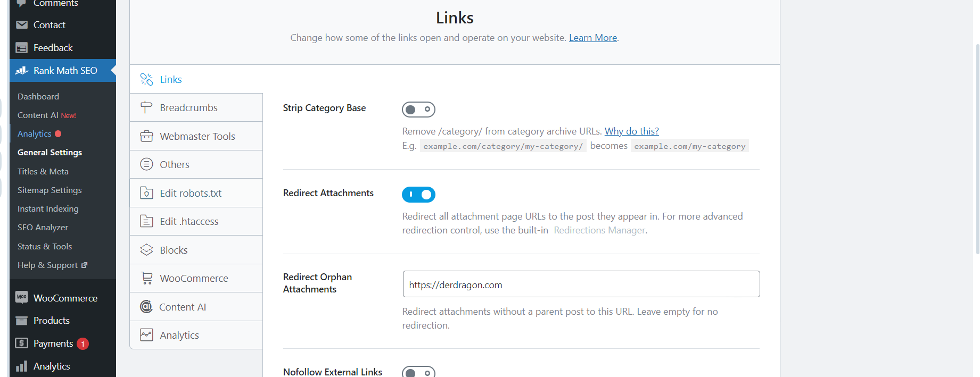Click the Webmaster Tools toolbox icon
Screen dimensions: 980x377
tap(146, 136)
